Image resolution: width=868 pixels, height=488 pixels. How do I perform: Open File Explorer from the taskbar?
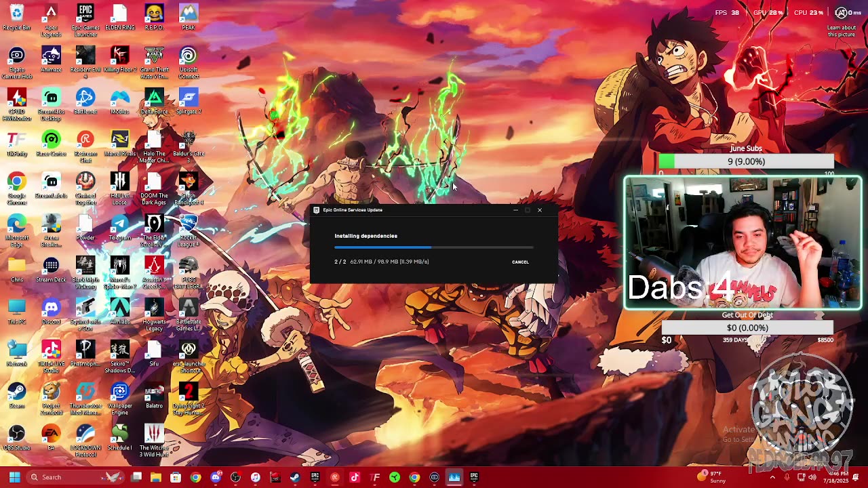pos(156,477)
